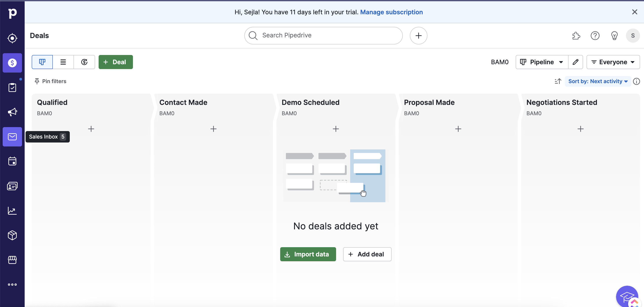Open Manage subscription link
The height and width of the screenshot is (307, 644).
[x=391, y=12]
